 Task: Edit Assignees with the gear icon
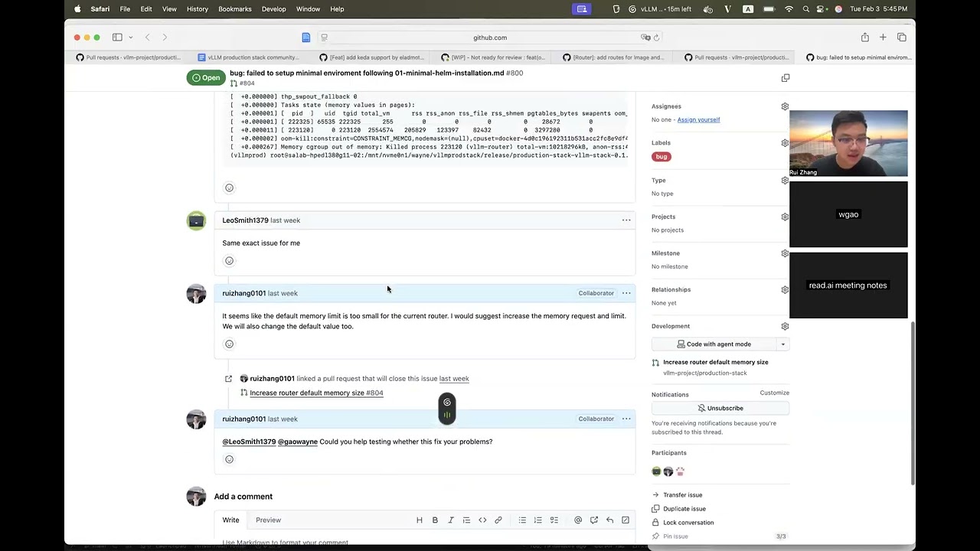[785, 106]
